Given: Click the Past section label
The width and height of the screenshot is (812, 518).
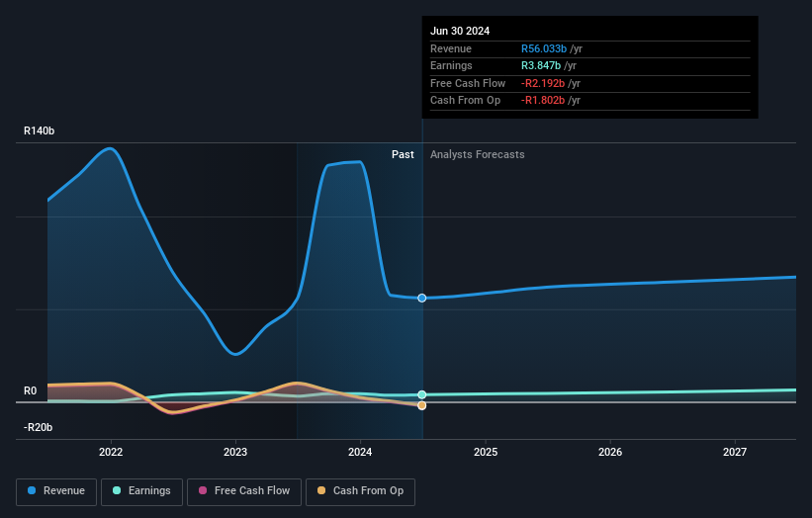Looking at the screenshot, I should pos(403,155).
